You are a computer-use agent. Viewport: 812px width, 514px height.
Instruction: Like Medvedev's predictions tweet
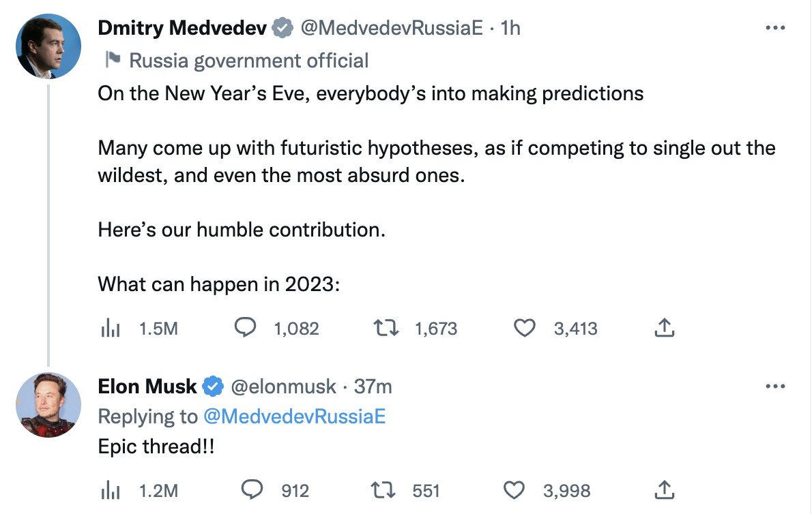(x=524, y=329)
